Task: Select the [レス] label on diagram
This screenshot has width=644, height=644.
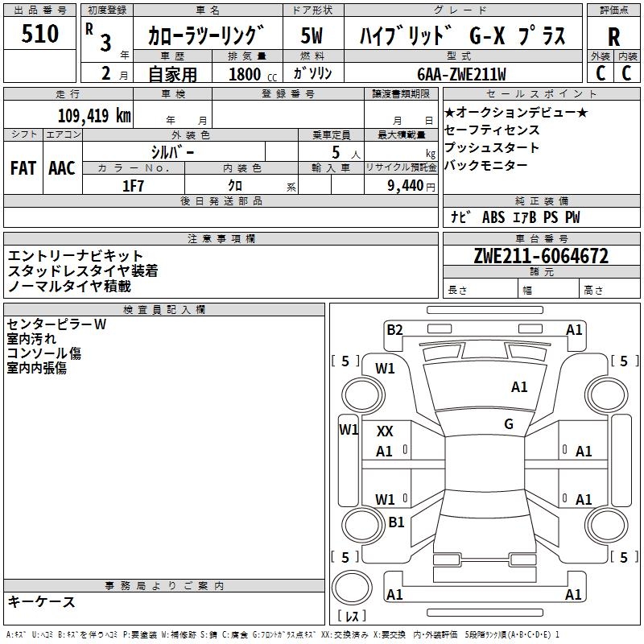Action: click(352, 616)
